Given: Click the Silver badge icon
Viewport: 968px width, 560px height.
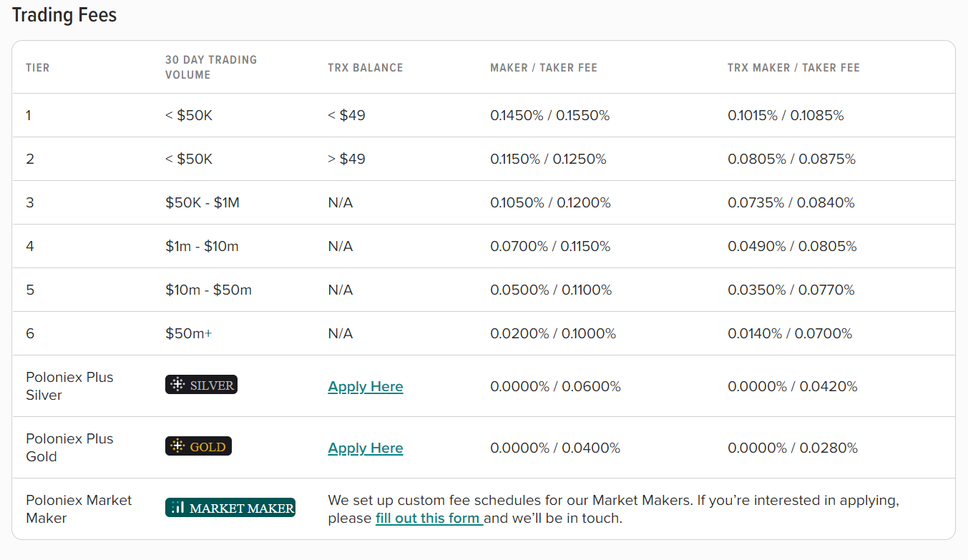Looking at the screenshot, I should pyautogui.click(x=201, y=385).
